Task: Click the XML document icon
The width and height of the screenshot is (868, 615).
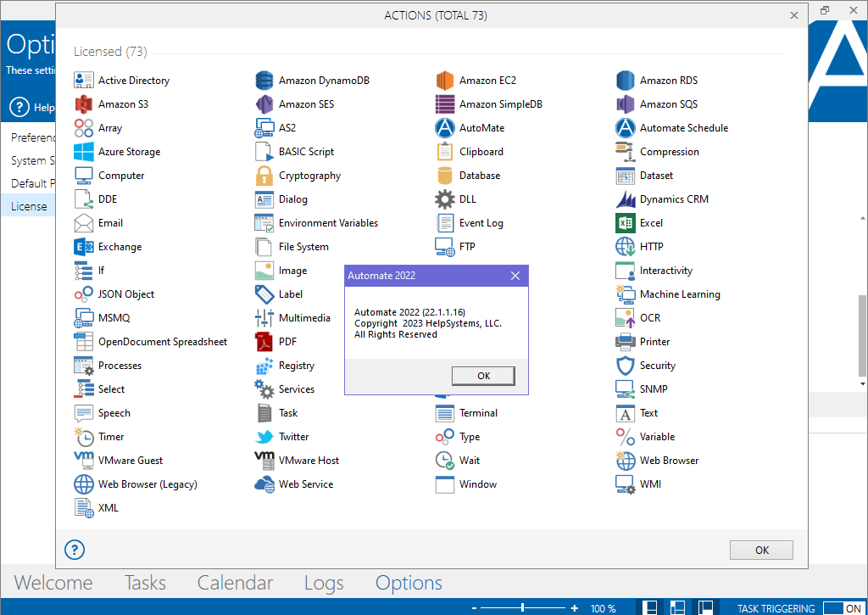Action: tap(84, 508)
